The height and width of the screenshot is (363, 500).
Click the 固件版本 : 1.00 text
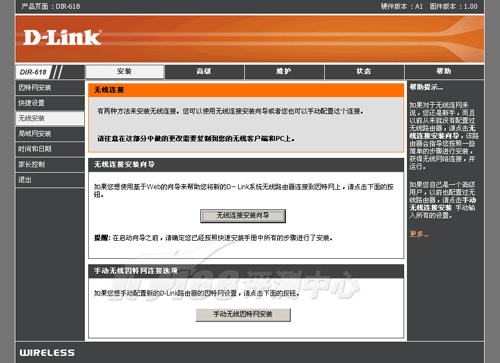tap(453, 6)
